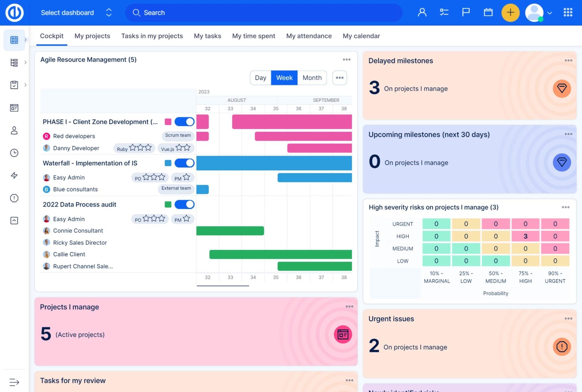
Task: Open the calendar icon in the top bar
Action: coord(488,12)
